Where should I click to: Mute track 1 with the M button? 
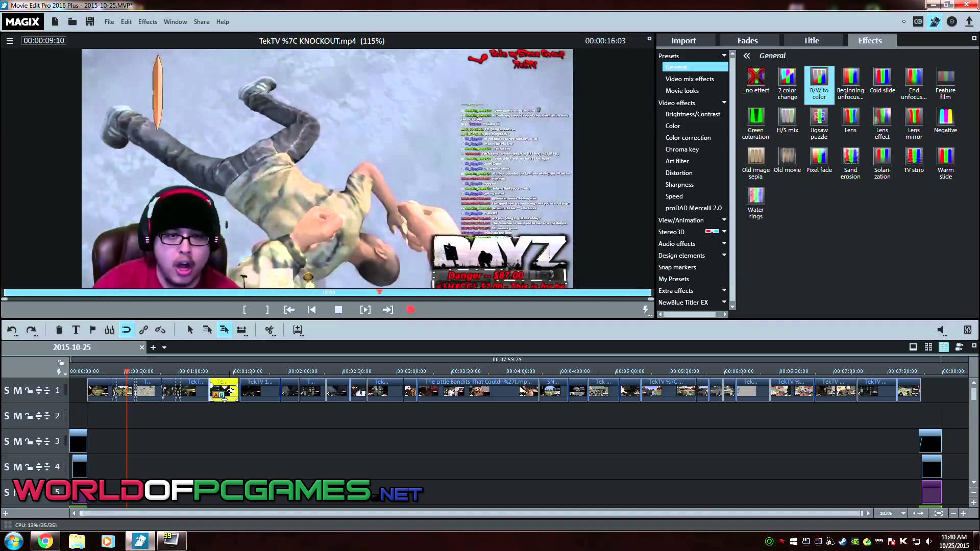(x=17, y=390)
